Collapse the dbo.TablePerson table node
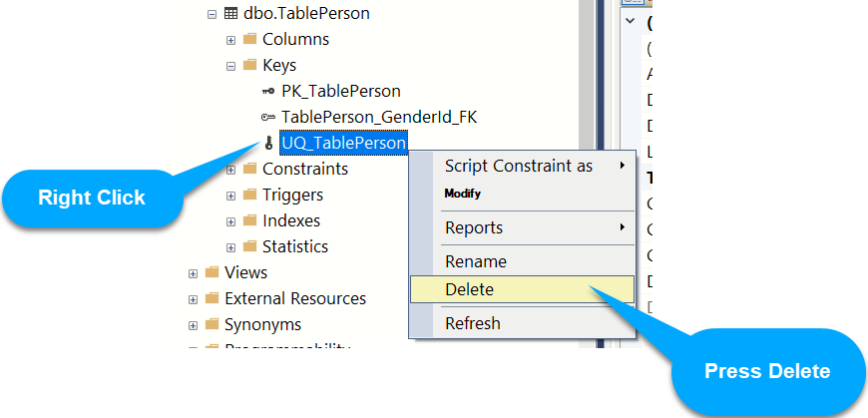This screenshot has height=418, width=868. 212,14
